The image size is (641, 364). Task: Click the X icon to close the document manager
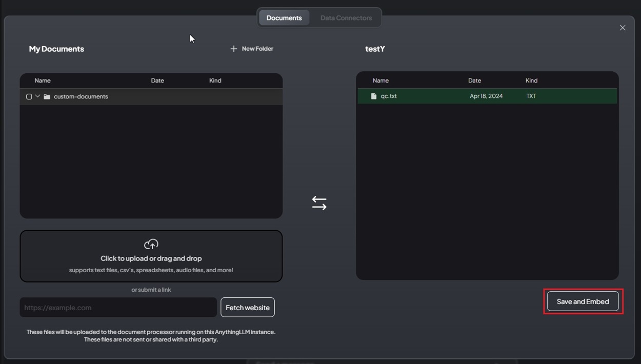tap(623, 28)
